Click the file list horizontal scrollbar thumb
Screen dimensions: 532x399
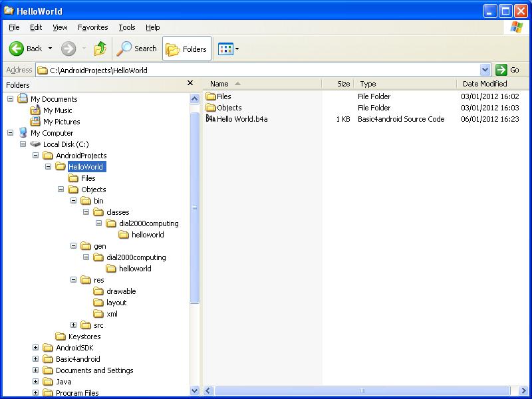point(362,390)
